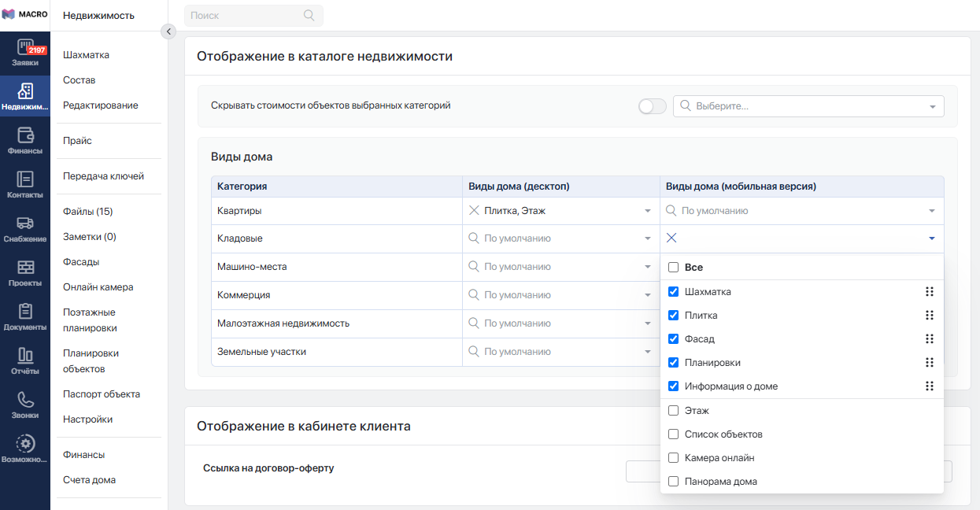Expand Квартиры mobile view dropdown
980x510 pixels.
point(801,211)
